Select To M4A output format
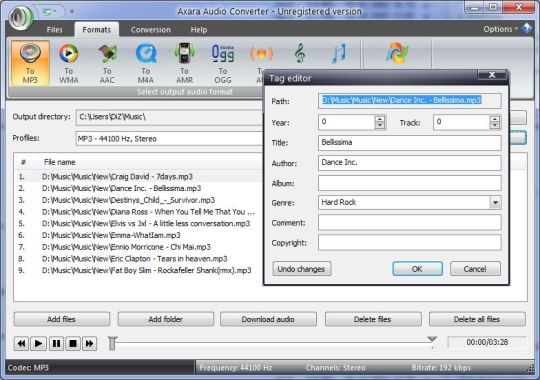This screenshot has width=540, height=380. tap(146, 63)
